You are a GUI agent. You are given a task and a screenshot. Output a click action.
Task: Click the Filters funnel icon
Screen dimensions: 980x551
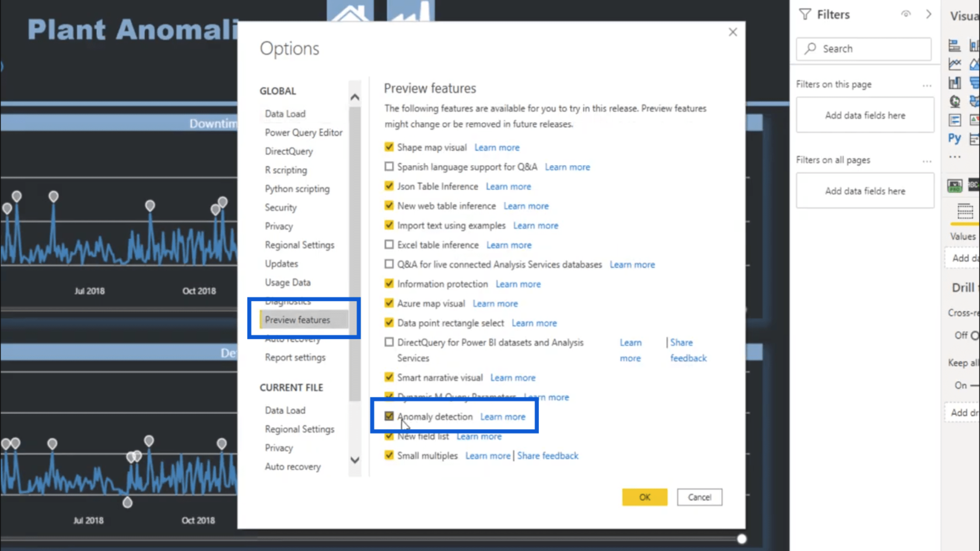805,15
